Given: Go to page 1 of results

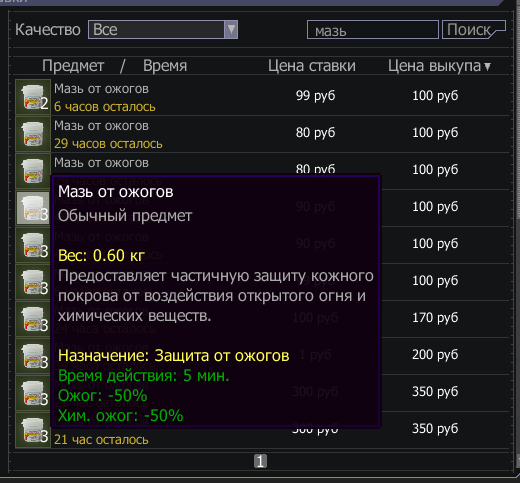Looking at the screenshot, I should (260, 461).
